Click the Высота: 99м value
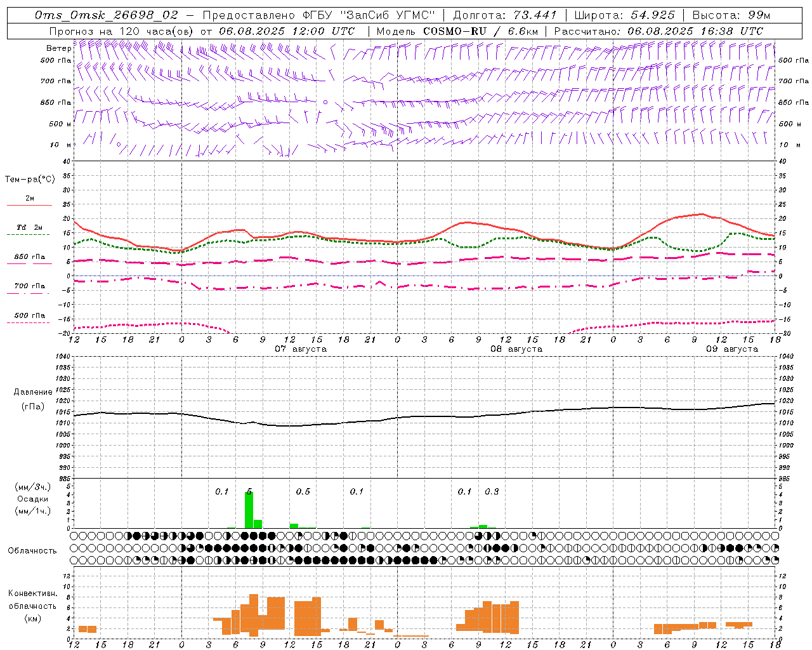This screenshot has height=650, width=812. [x=731, y=15]
